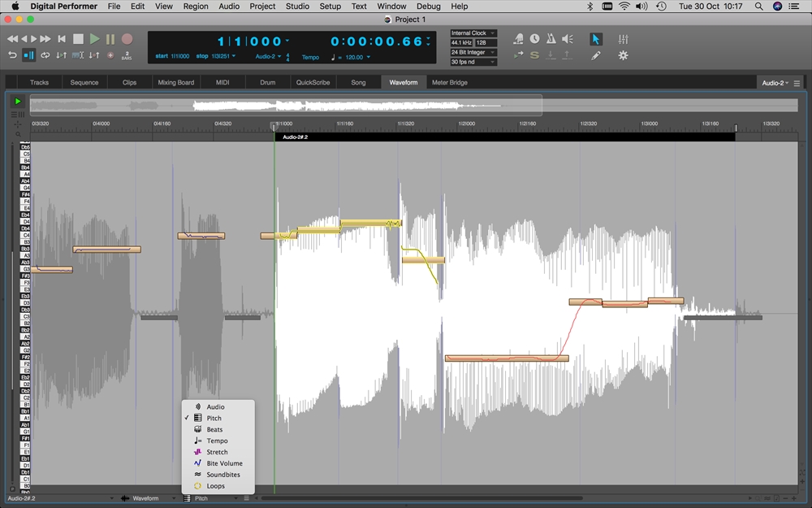Pause using the Pause button
The width and height of the screenshot is (812, 508).
(x=110, y=39)
